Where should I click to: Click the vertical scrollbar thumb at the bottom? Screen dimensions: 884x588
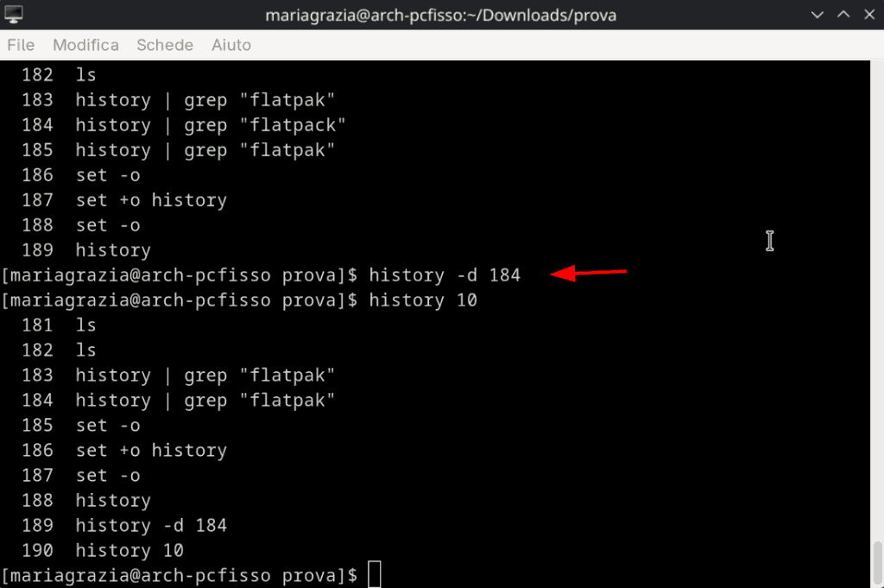tap(877, 563)
